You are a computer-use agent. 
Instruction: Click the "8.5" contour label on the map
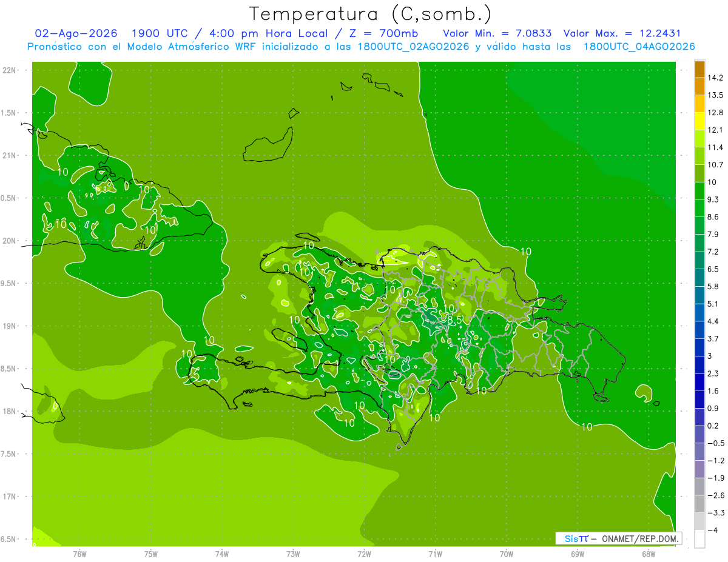point(456,319)
